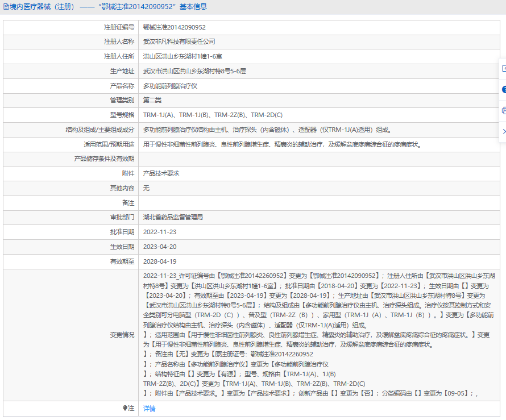Click the 审批部门 row label

[122, 217]
